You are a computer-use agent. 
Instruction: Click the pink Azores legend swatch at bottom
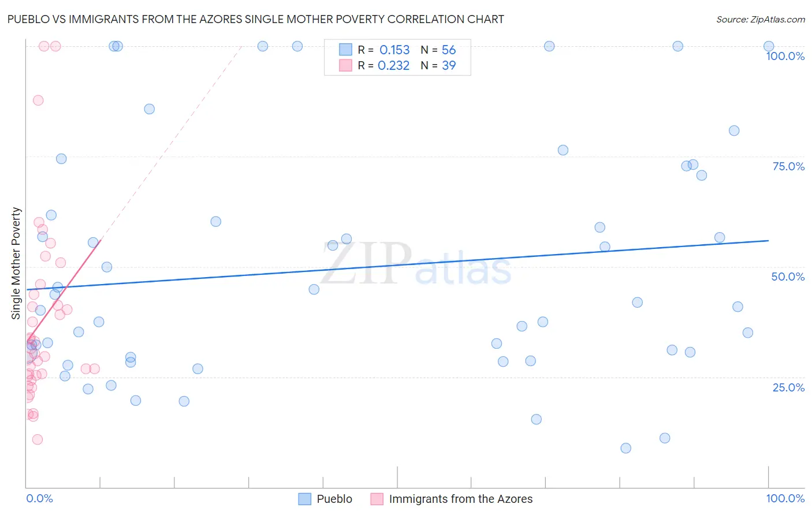[x=377, y=499]
